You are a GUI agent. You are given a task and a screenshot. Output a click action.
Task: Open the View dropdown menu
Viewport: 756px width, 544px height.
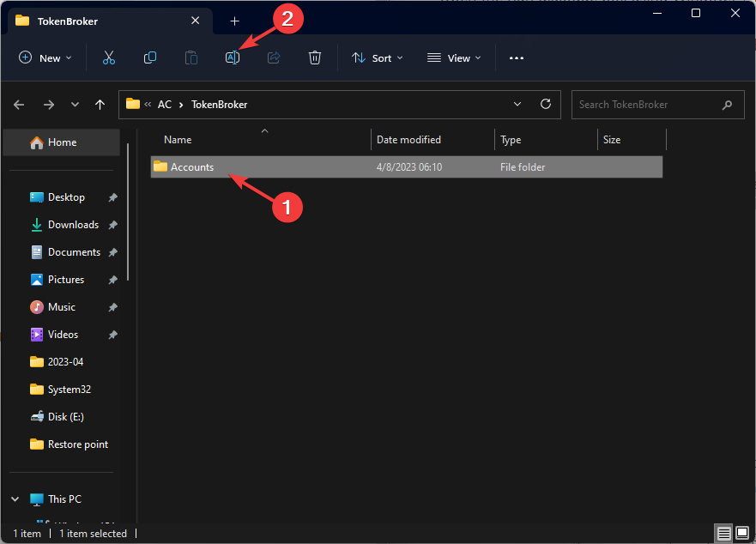pyautogui.click(x=454, y=57)
